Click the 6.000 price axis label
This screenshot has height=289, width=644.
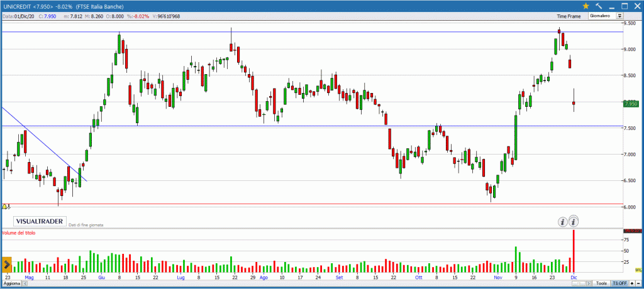point(630,207)
